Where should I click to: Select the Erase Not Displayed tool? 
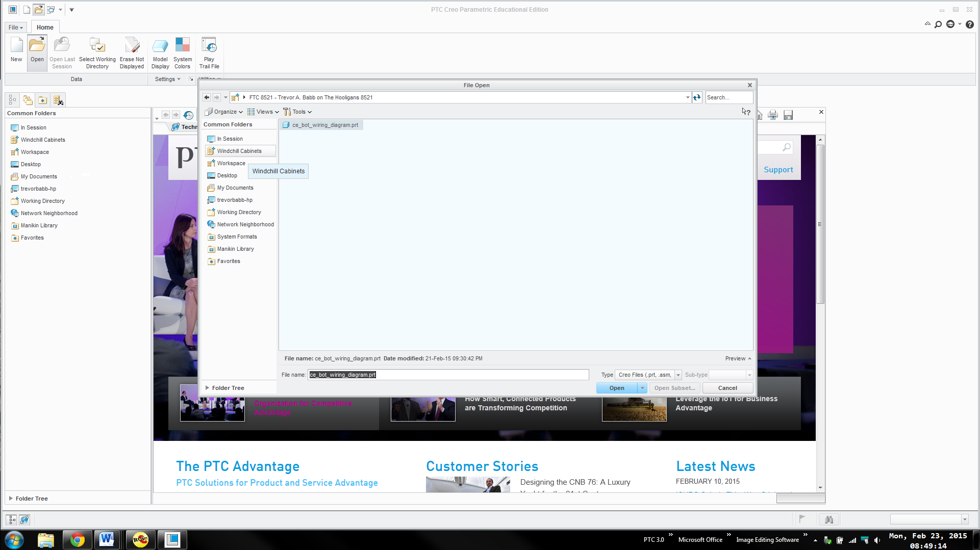pos(132,53)
